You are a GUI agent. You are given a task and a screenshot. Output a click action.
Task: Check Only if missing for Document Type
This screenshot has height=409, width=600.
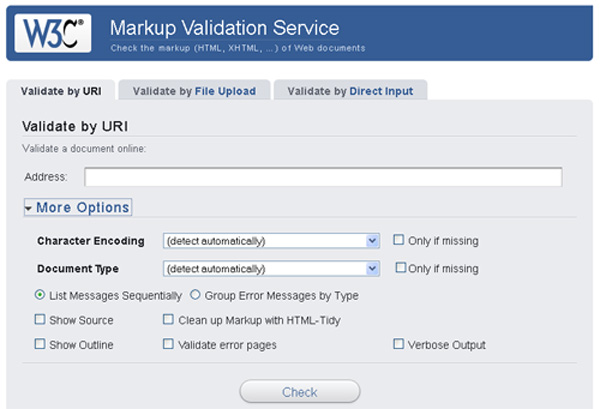(401, 267)
